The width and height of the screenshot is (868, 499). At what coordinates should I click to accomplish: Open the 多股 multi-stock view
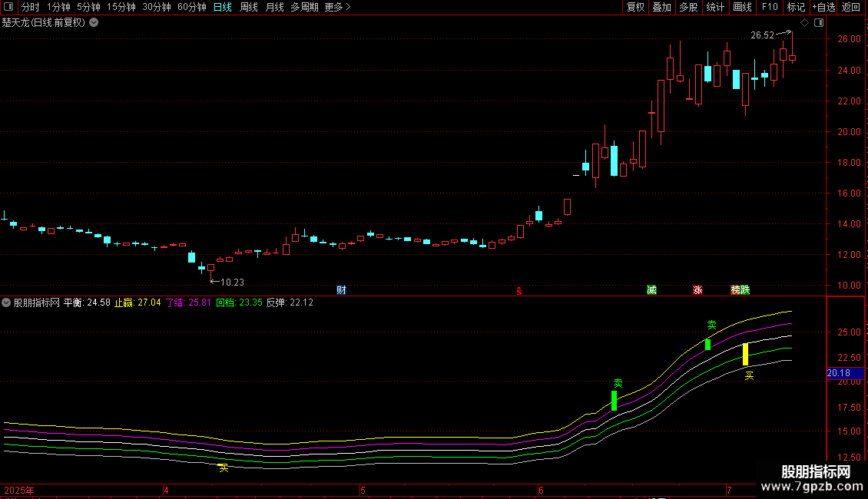point(689,7)
